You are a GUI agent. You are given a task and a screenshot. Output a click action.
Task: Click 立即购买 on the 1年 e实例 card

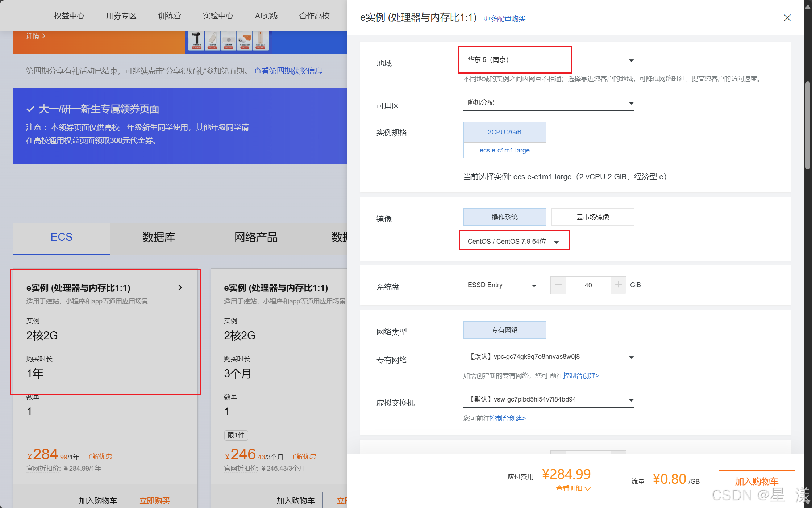click(x=155, y=500)
